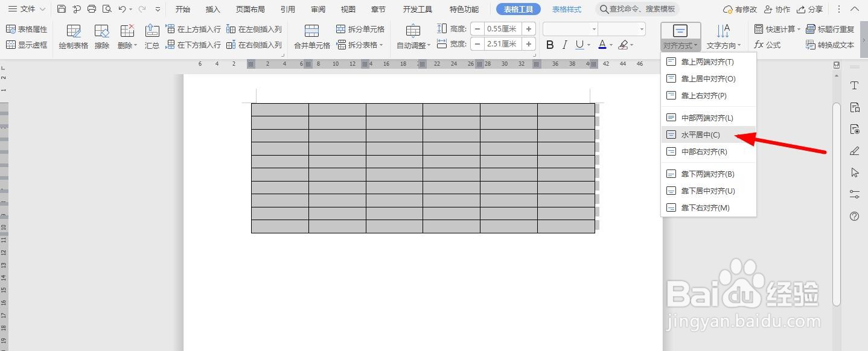Screen dimensions: 868x351
Task: Open the fx 公式 (Formula) tool
Action: point(768,44)
